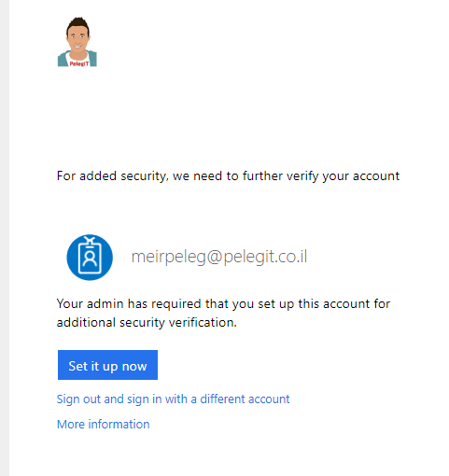Click the word 'account' in the heading

[376, 176]
